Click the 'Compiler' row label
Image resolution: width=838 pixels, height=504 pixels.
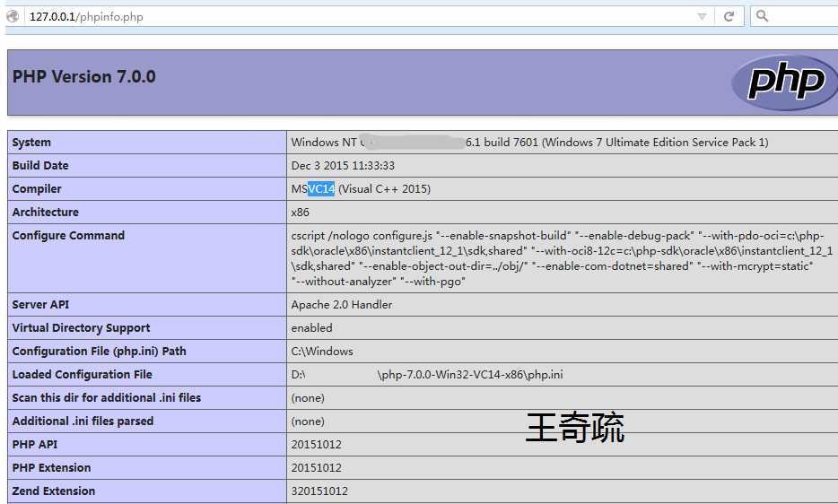tap(37, 188)
